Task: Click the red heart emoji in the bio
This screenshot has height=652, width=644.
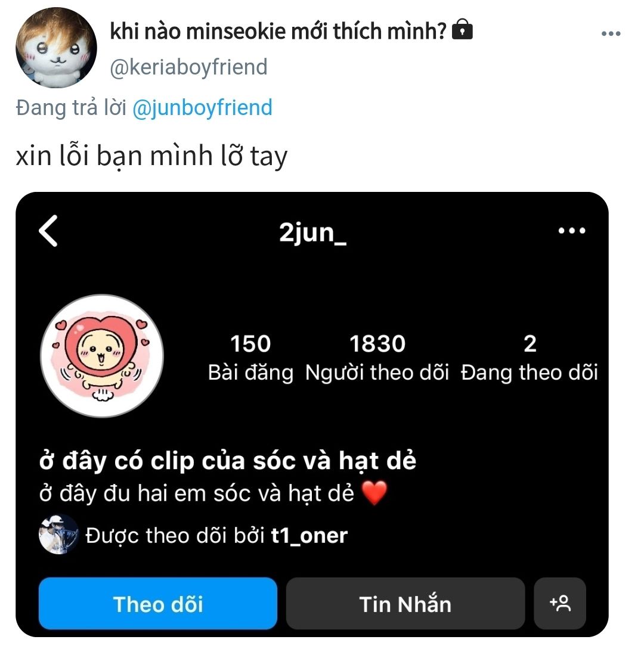Action: tap(374, 493)
